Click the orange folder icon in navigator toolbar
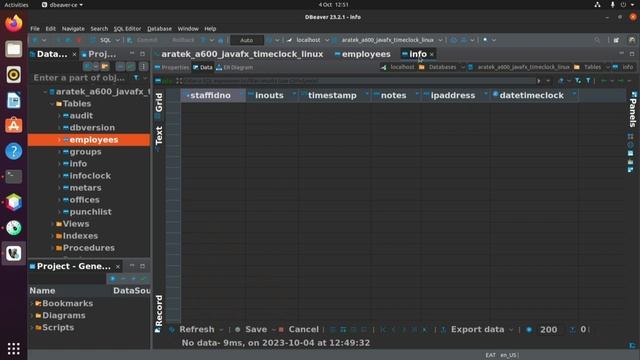 tap(105, 66)
